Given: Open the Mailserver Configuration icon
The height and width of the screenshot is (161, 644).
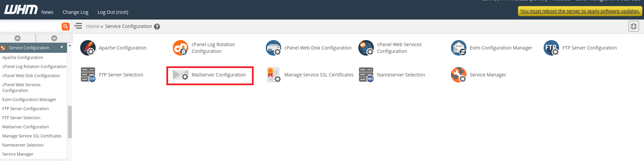Looking at the screenshot, I should click(x=180, y=75).
